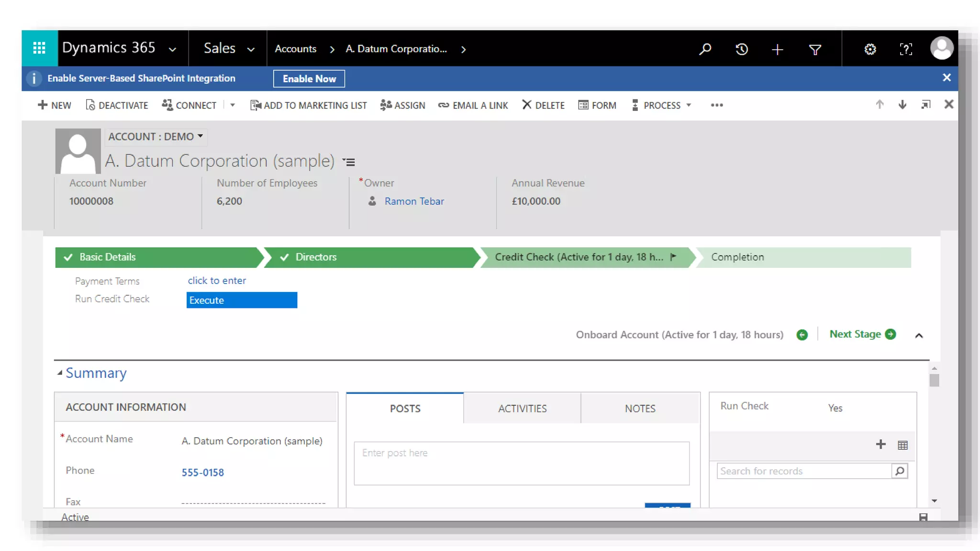Open the app launcher waffle icon
980x551 pixels.
pos(39,48)
